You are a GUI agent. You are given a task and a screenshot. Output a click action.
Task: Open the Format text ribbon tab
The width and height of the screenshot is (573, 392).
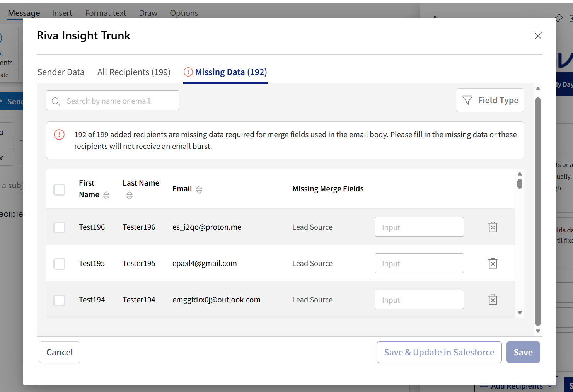(106, 13)
